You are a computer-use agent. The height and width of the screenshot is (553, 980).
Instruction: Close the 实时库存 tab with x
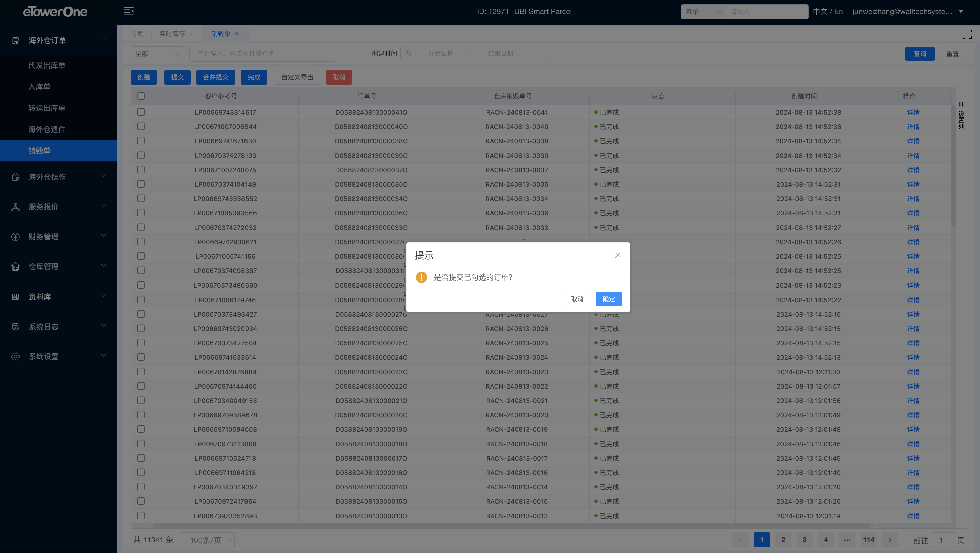191,34
